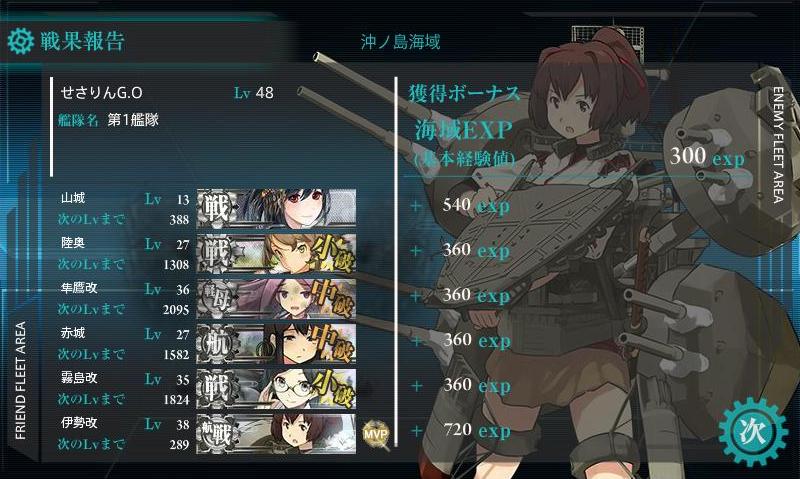Select 隼鷹改's portrait banner
800x479 pixels.
coord(277,298)
